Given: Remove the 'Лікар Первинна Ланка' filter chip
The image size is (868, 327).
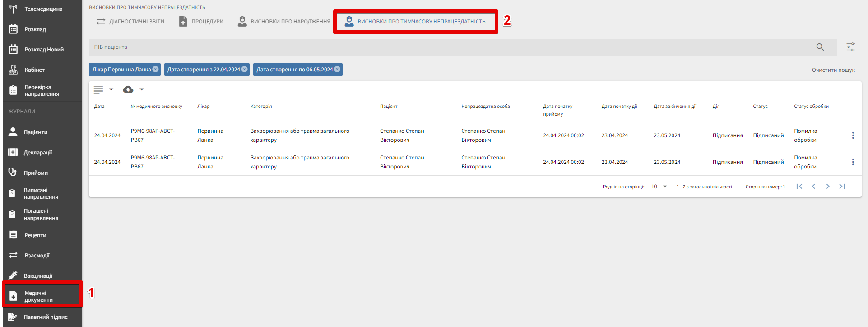Looking at the screenshot, I should 155,70.
